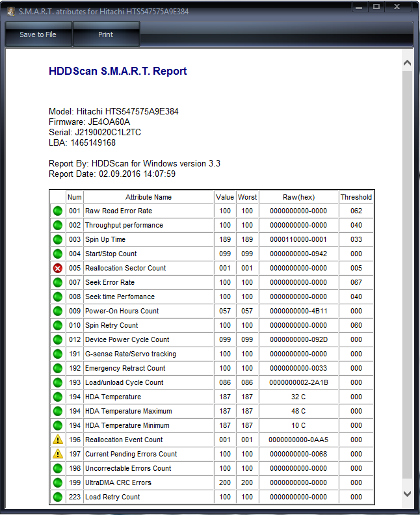Click green status icon for Uncorrectable Errors Count
This screenshot has width=420, height=515.
58,468
